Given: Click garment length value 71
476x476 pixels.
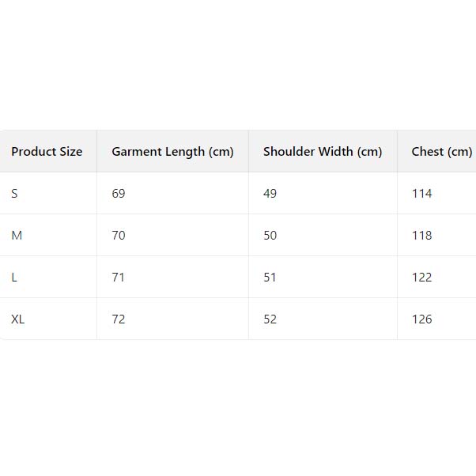Looking at the screenshot, I should coord(119,278).
